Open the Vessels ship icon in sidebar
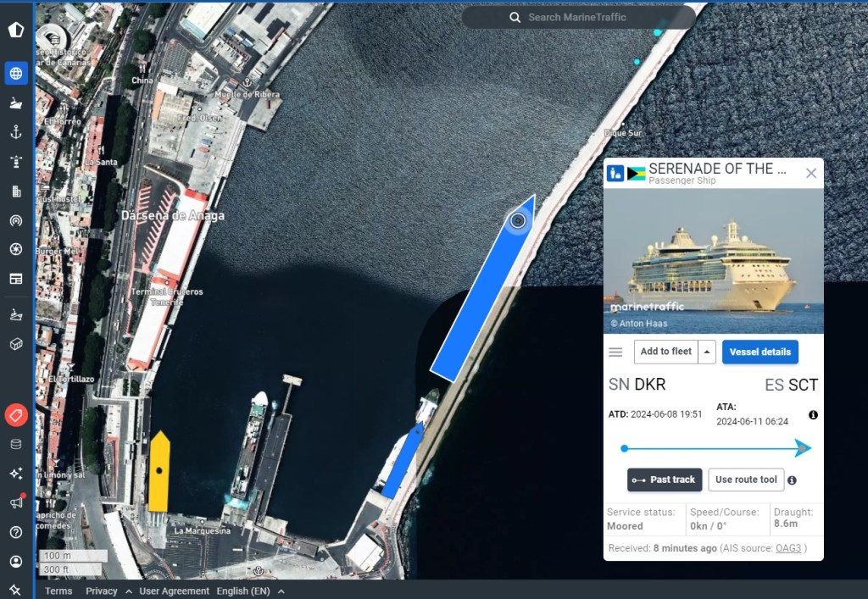868x599 pixels. (x=15, y=103)
